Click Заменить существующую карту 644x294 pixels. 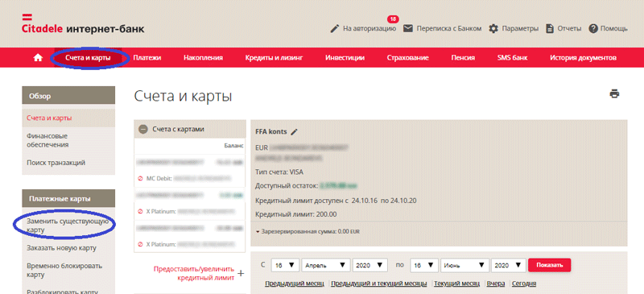pos(68,226)
